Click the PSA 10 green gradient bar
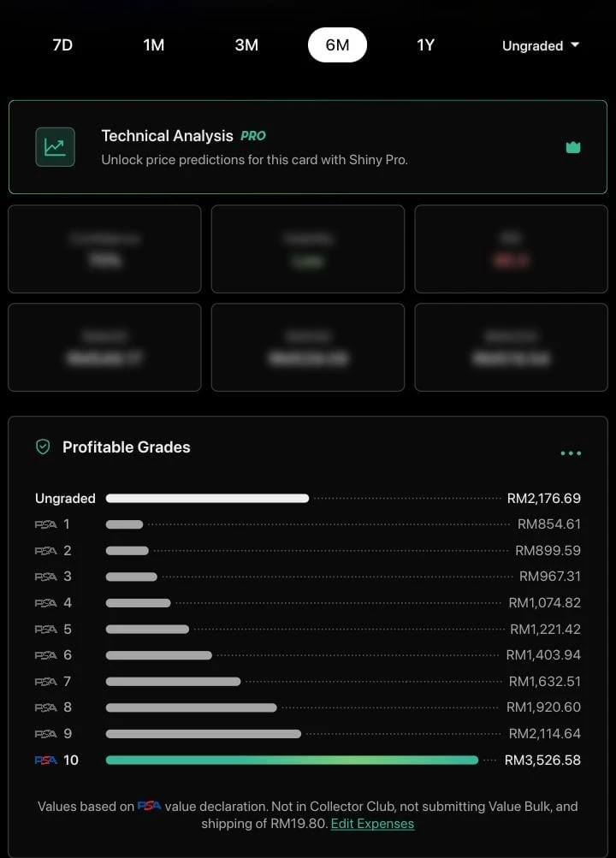The width and height of the screenshot is (616, 858). pos(292,760)
